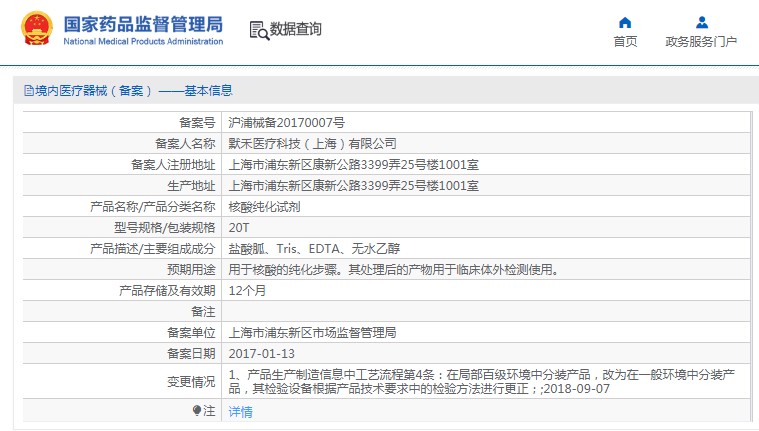759x431 pixels.
Task: Select 境内医疗器械（备案）——基本信息 heading
Action: tap(134, 91)
